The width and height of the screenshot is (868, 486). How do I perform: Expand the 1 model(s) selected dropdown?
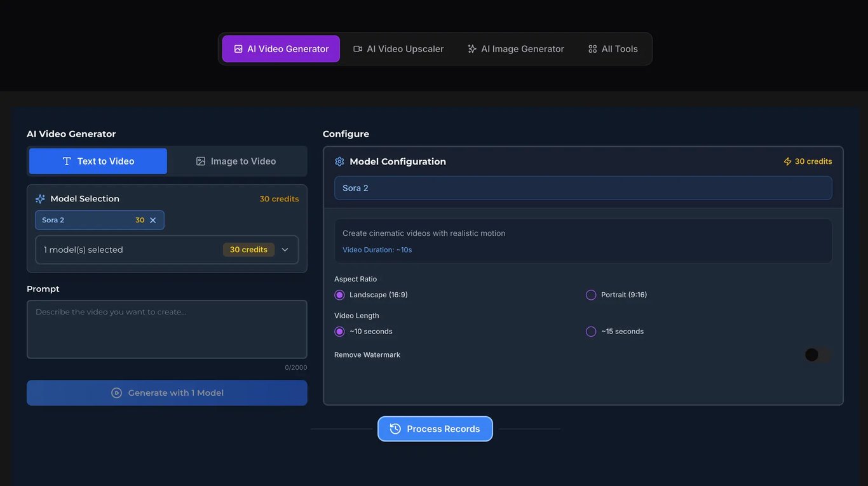point(167,250)
